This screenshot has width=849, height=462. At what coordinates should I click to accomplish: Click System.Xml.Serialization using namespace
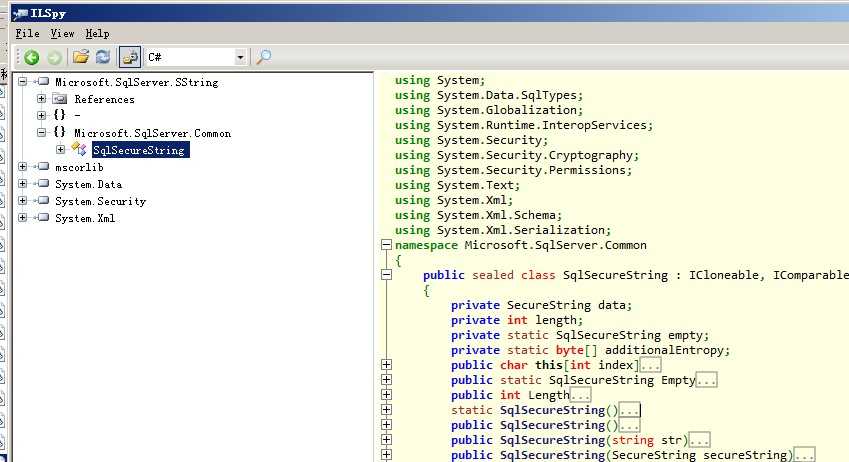click(521, 230)
